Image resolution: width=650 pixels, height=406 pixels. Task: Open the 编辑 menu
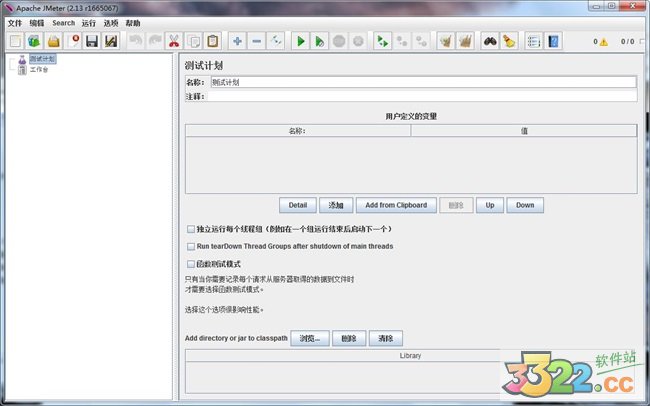[36, 23]
